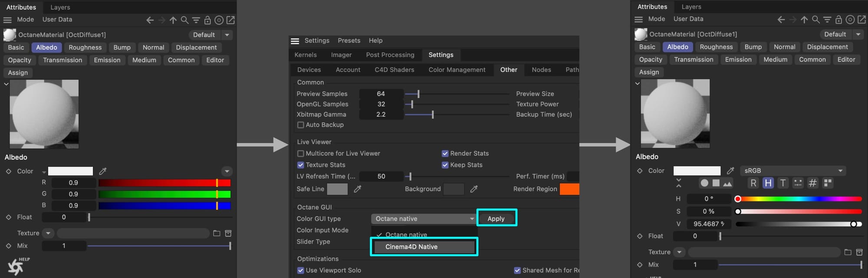The height and width of the screenshot is (278, 868).
Task: Switch to Kernels tab in Settings window
Action: pos(306,55)
